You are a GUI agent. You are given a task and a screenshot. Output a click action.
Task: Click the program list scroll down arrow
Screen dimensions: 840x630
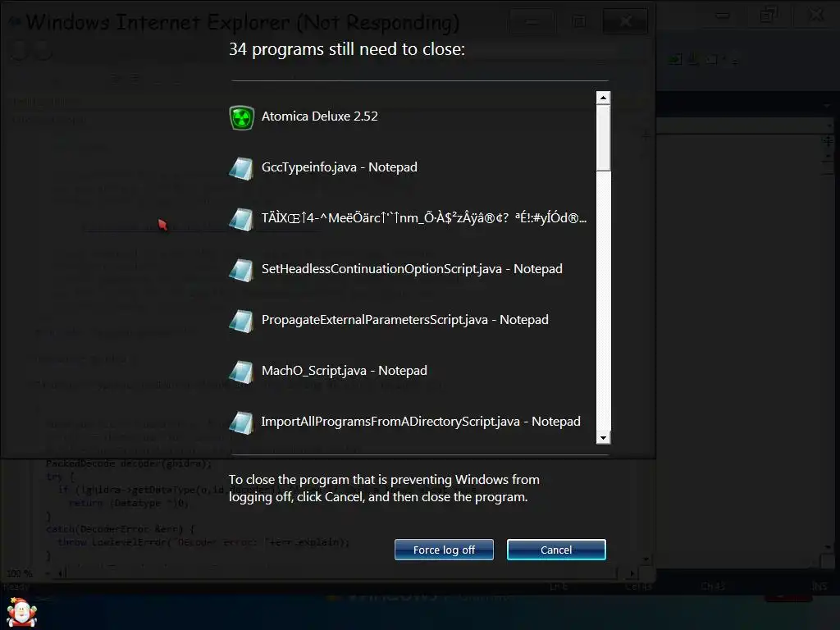point(603,437)
